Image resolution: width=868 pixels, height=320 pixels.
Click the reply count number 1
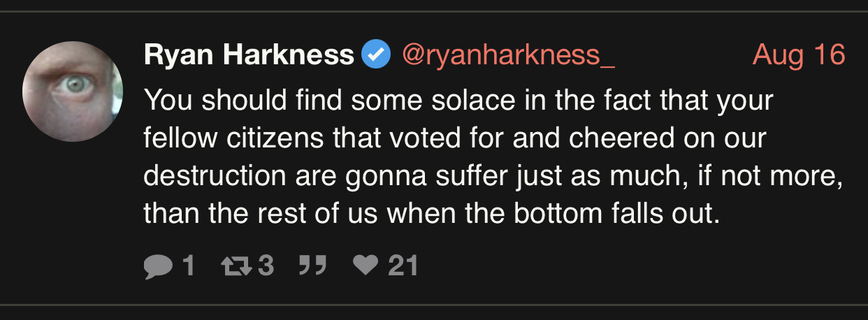[187, 266]
